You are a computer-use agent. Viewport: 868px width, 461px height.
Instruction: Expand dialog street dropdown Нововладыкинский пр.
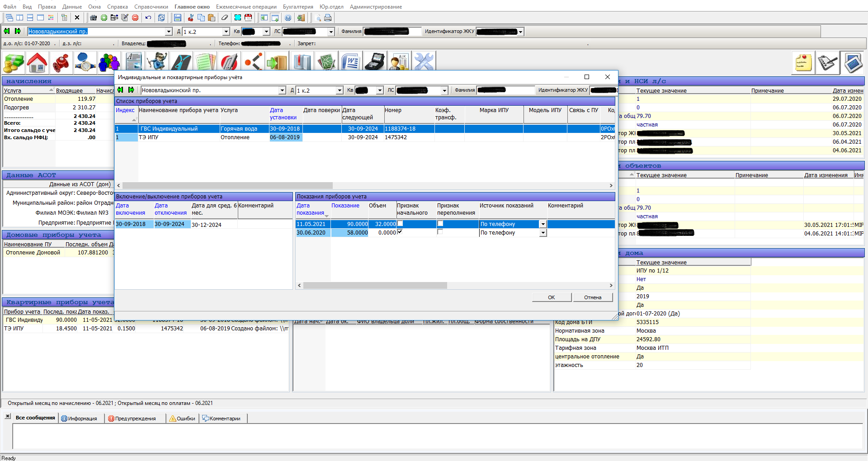pos(282,90)
